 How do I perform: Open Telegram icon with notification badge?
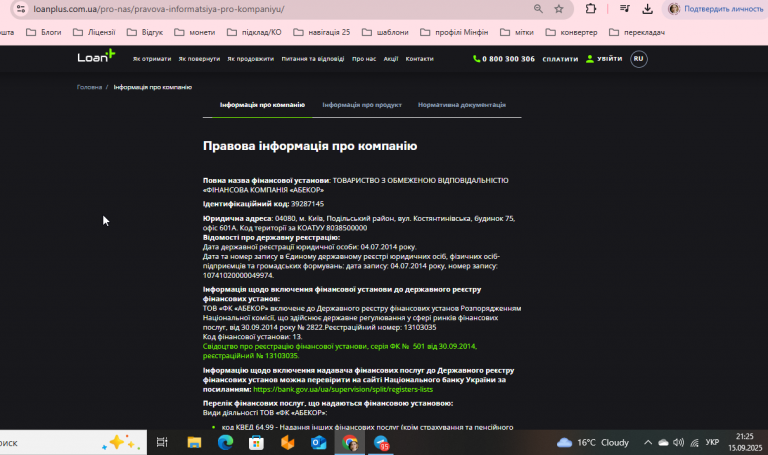381,443
